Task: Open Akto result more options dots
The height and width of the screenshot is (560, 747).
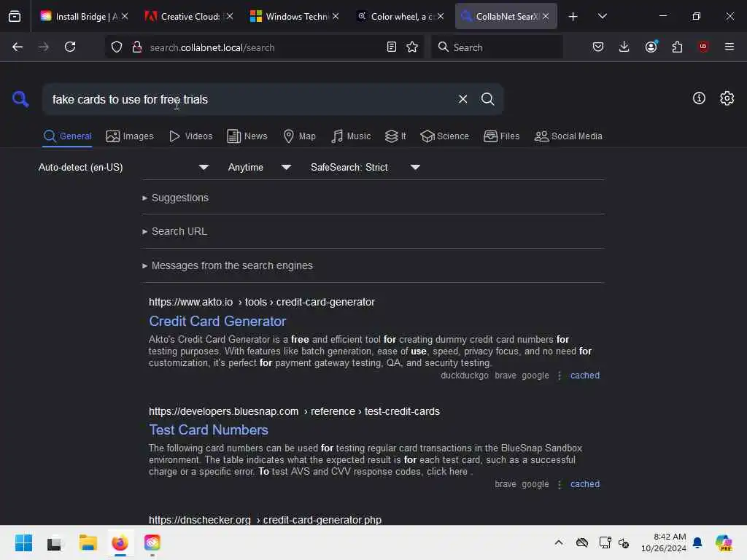Action: pyautogui.click(x=560, y=376)
